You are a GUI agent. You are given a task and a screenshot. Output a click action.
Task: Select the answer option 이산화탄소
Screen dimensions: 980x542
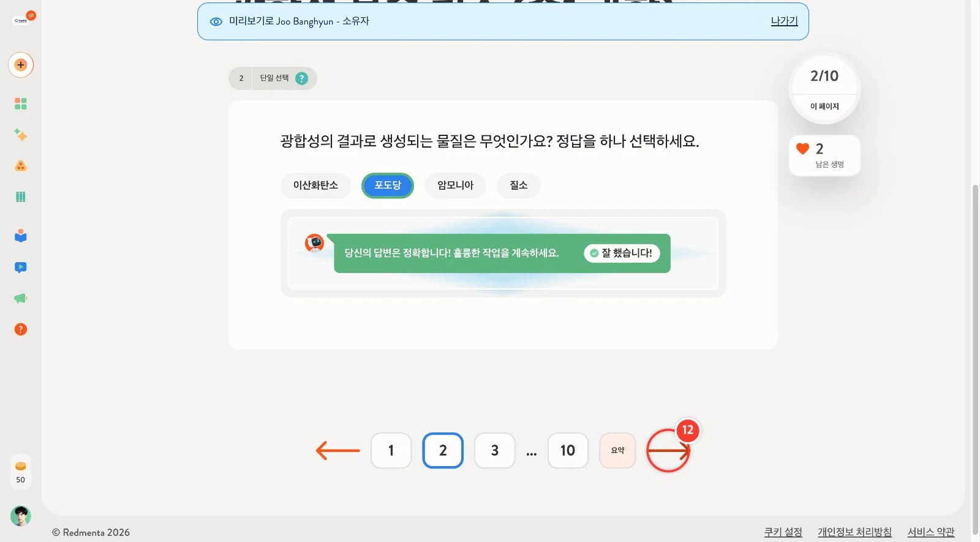[315, 186]
